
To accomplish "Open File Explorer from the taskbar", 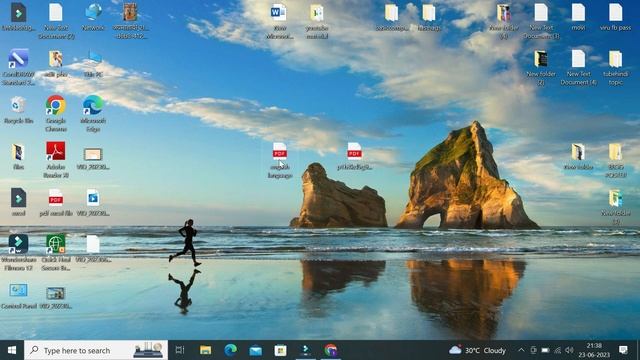I will pyautogui.click(x=205, y=350).
